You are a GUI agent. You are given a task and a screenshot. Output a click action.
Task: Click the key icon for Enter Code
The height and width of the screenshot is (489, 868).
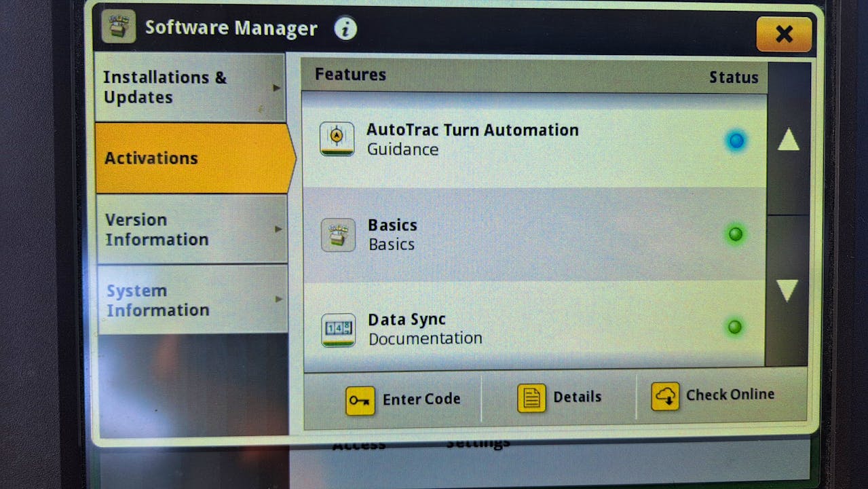pyautogui.click(x=360, y=400)
